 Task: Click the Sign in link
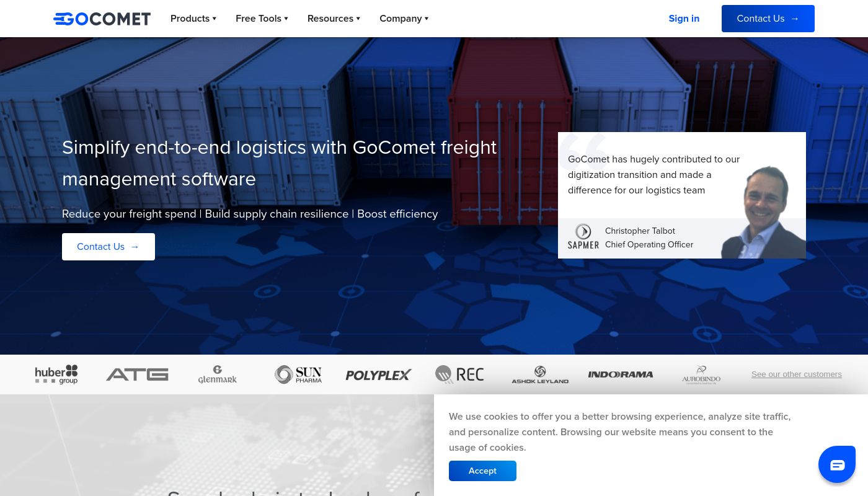tap(684, 19)
